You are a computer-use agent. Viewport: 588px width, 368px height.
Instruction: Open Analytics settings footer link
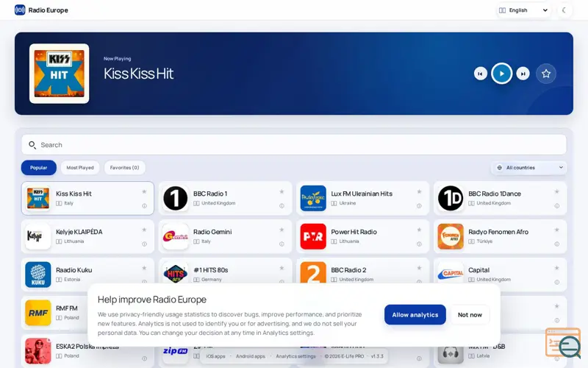pos(296,356)
